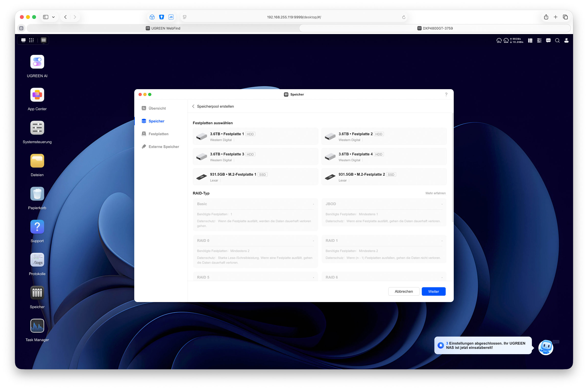
Task: Launch App Center from desktop
Action: pyautogui.click(x=37, y=95)
